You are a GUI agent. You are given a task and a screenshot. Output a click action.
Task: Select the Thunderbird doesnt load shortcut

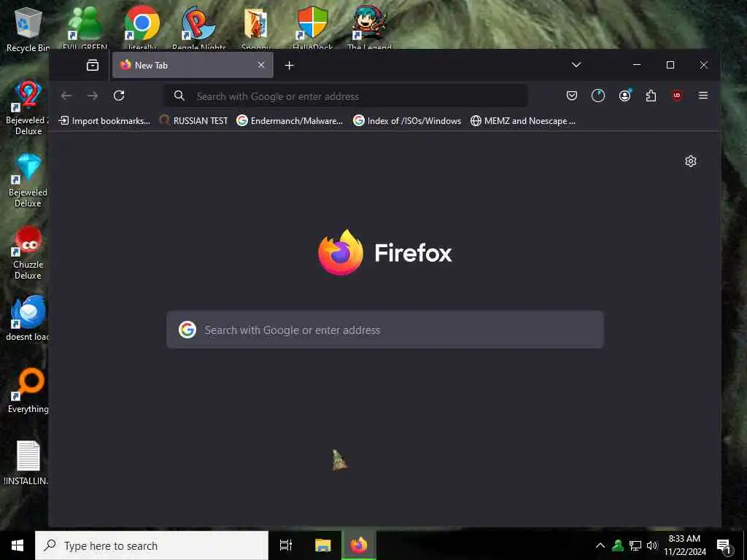[x=28, y=318]
